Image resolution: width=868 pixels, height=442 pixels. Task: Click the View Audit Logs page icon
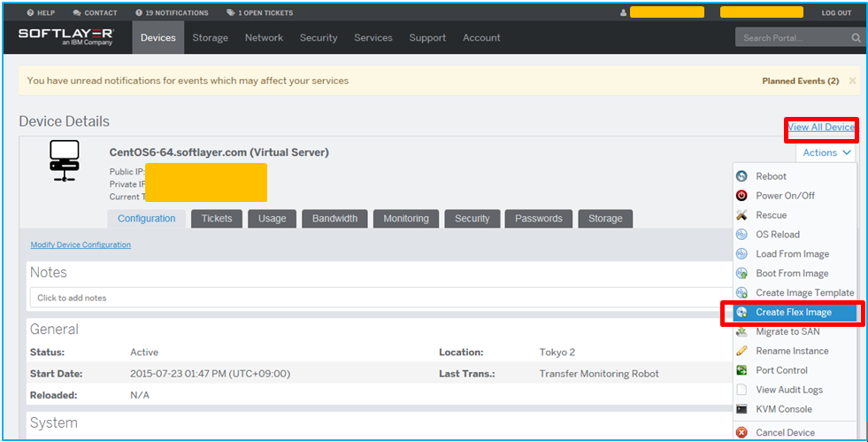(741, 390)
